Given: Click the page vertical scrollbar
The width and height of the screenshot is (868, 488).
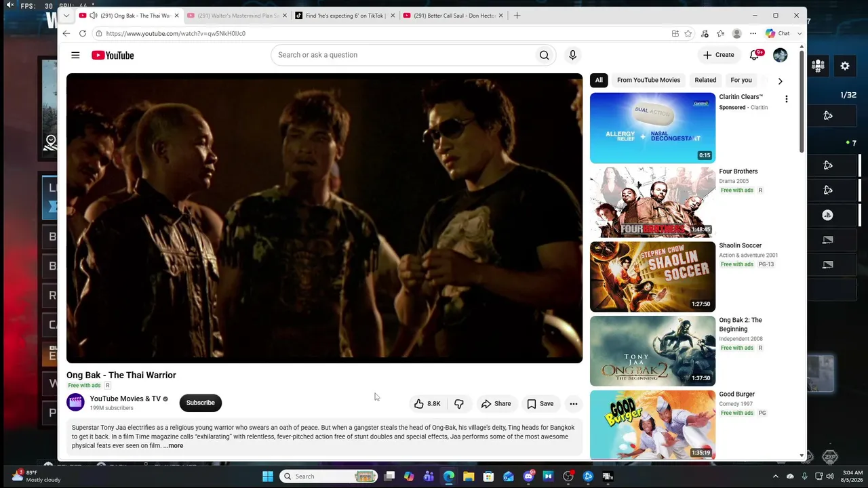Looking at the screenshot, I should 802,102.
